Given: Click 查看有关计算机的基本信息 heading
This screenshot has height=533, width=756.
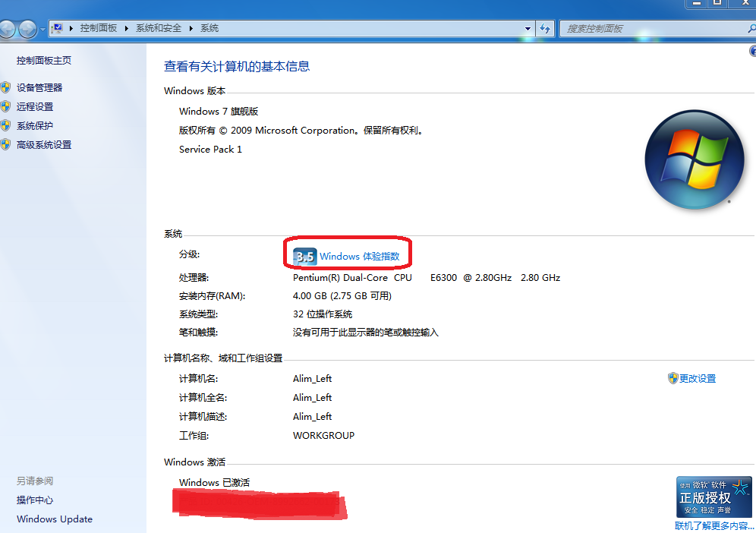Looking at the screenshot, I should pyautogui.click(x=237, y=67).
